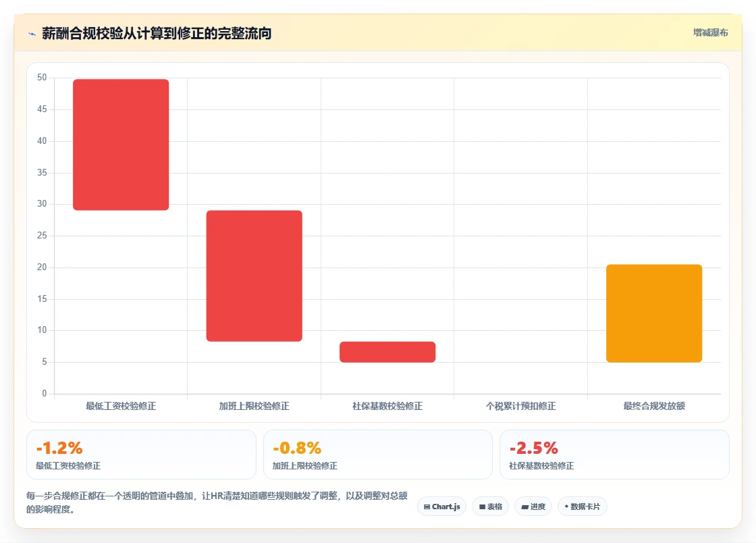Select the 进度 tag chip
This screenshot has width=756, height=543.
point(533,507)
